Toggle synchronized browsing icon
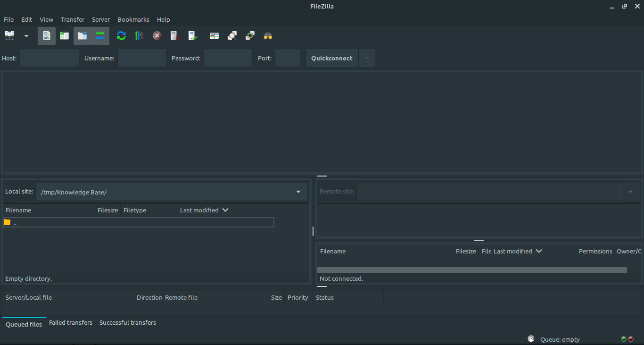This screenshot has width=644, height=345. (x=250, y=36)
